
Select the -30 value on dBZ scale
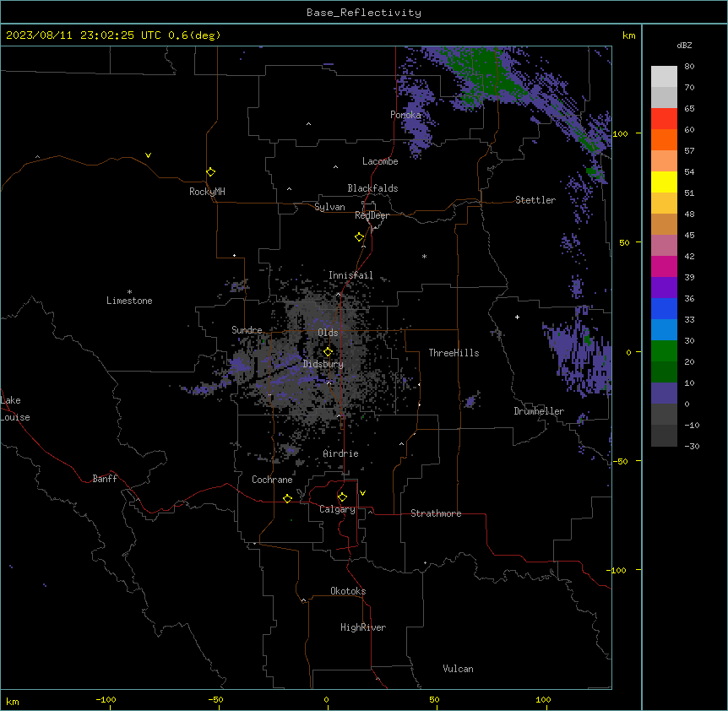click(692, 446)
